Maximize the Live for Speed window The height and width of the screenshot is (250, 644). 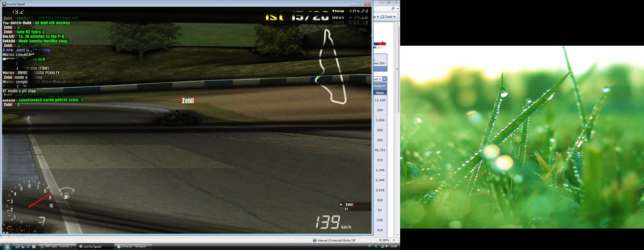360,4
